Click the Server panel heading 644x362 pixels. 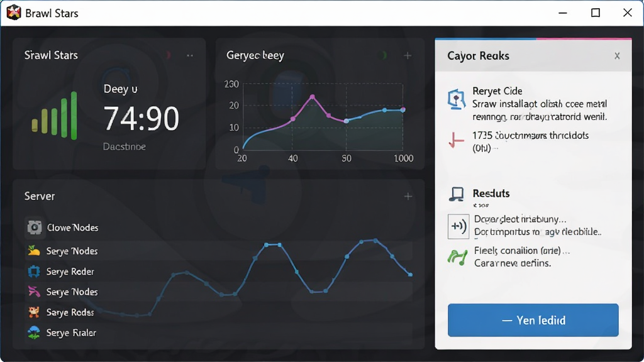40,196
